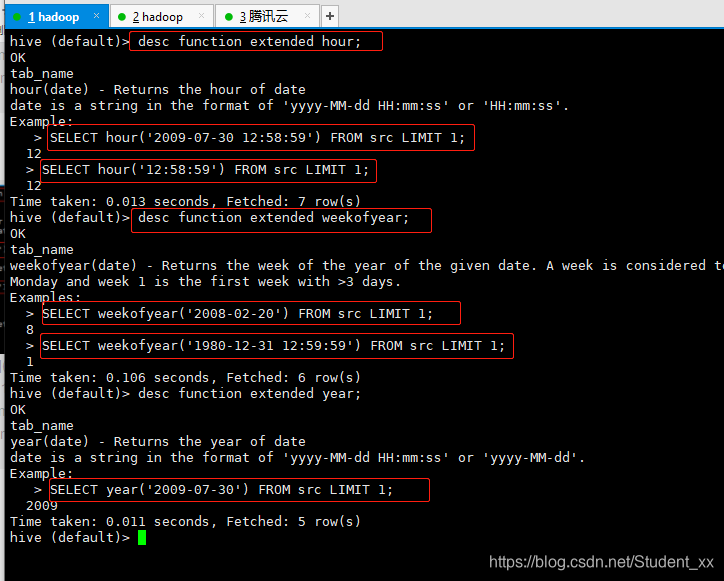Click 'hour(date) - Returns the hour of date' line
724x581 pixels.
(158, 89)
